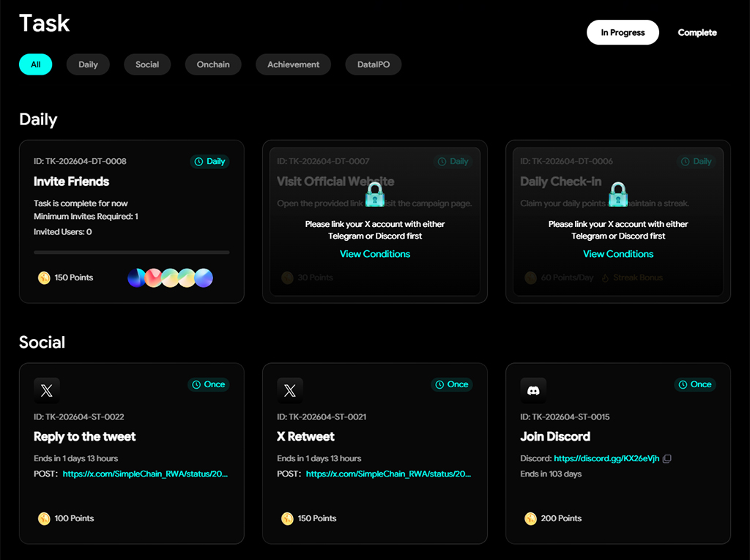
Task: Click the Invite Friends progress bar
Action: [132, 253]
